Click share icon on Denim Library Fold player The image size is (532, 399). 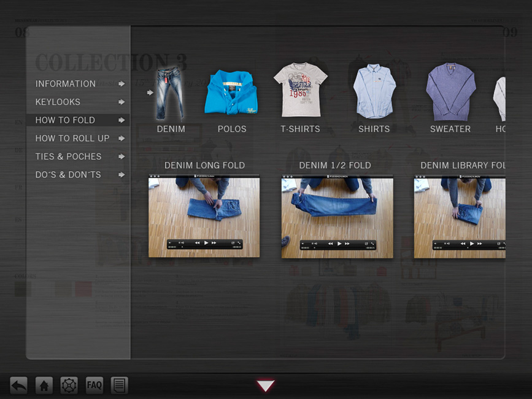pos(499,244)
